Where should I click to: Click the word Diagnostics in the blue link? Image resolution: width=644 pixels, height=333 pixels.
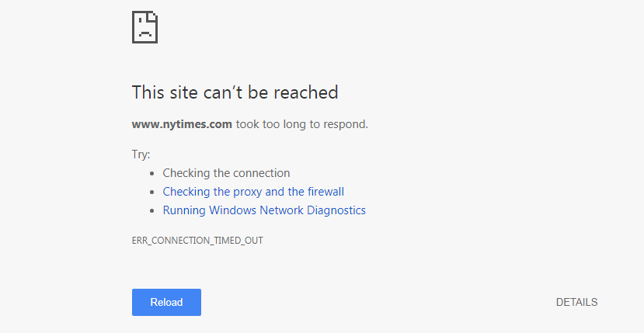click(336, 210)
